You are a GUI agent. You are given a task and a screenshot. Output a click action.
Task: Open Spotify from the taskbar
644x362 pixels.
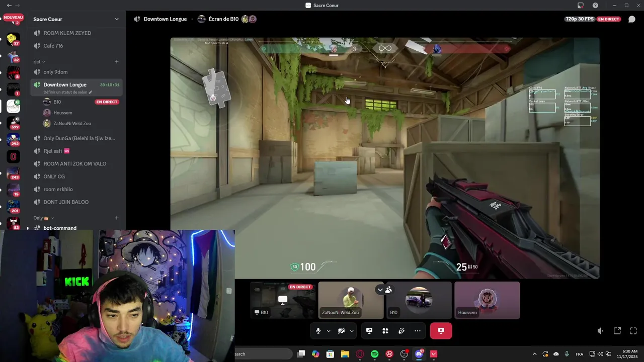coord(374,354)
